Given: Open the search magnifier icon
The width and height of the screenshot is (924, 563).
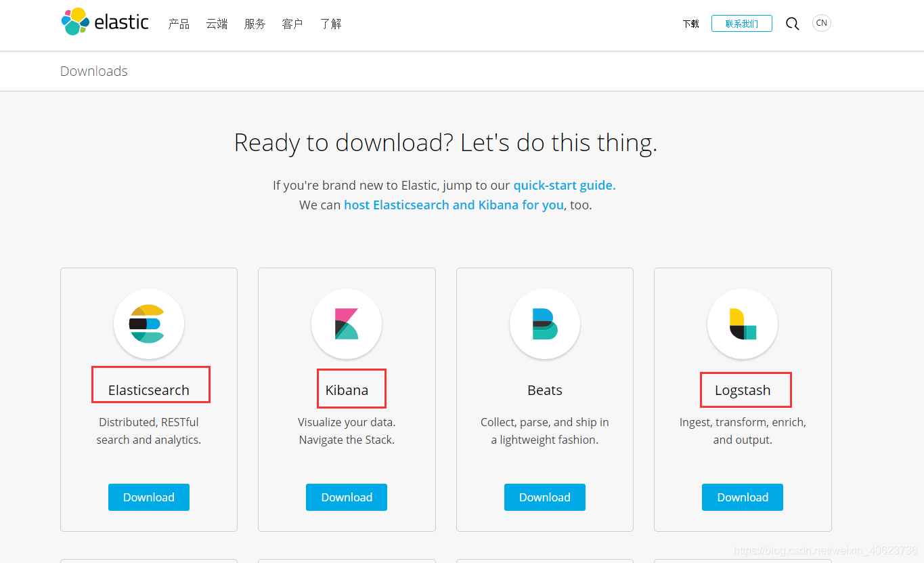Looking at the screenshot, I should 792,24.
